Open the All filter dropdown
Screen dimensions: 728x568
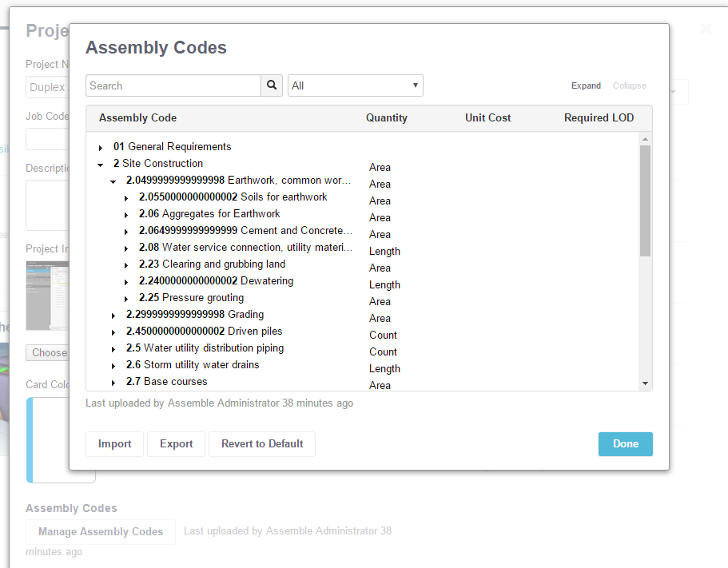pos(356,85)
